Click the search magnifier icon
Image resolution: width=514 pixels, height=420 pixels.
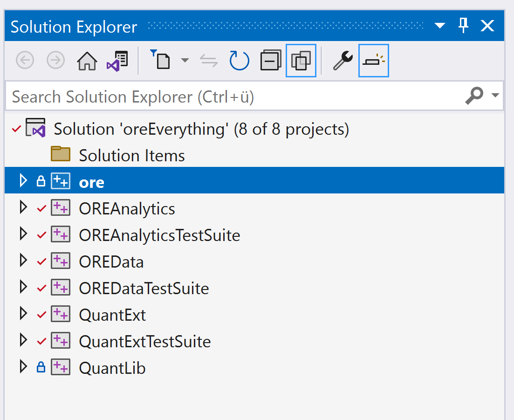(475, 96)
